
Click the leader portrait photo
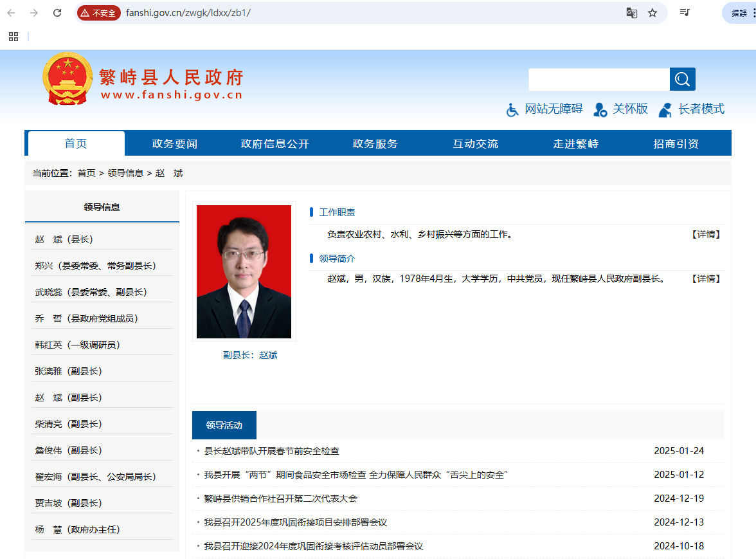[244, 271]
